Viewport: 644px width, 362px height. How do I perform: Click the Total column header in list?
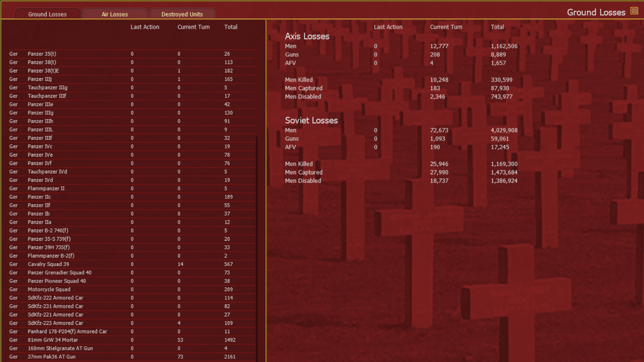[230, 27]
